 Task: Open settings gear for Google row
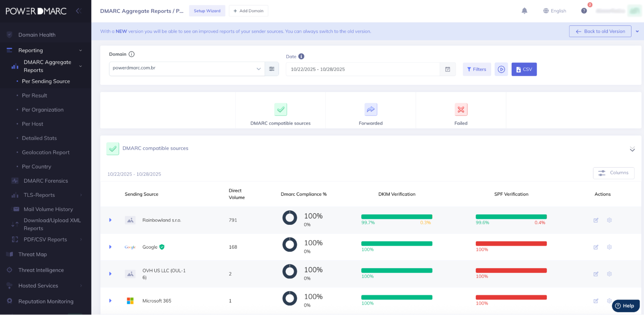[609, 247]
